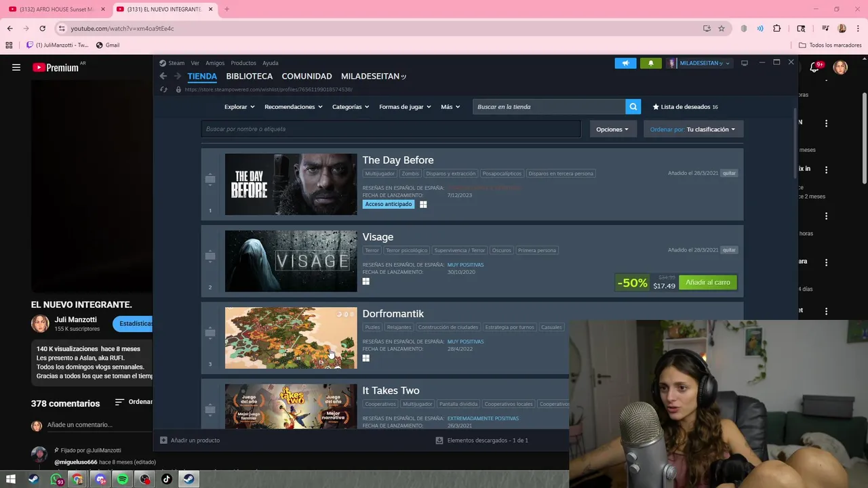Open the Ayuda menu in Steam

[x=271, y=63]
